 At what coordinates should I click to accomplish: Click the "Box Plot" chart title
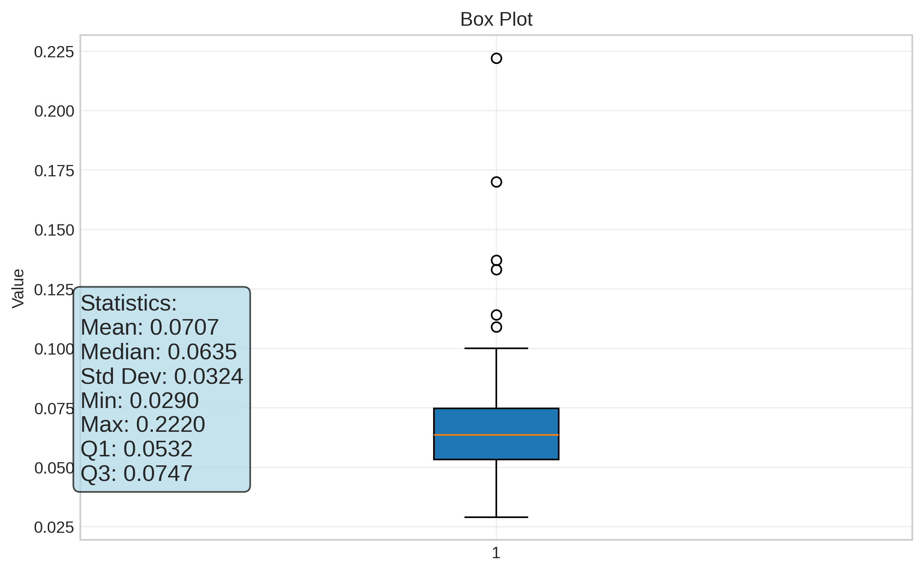(496, 19)
